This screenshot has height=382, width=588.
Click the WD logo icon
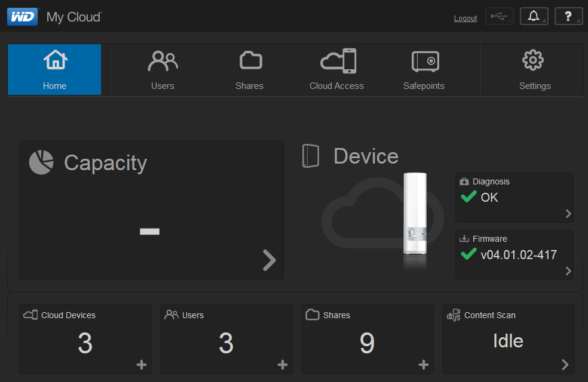point(23,17)
